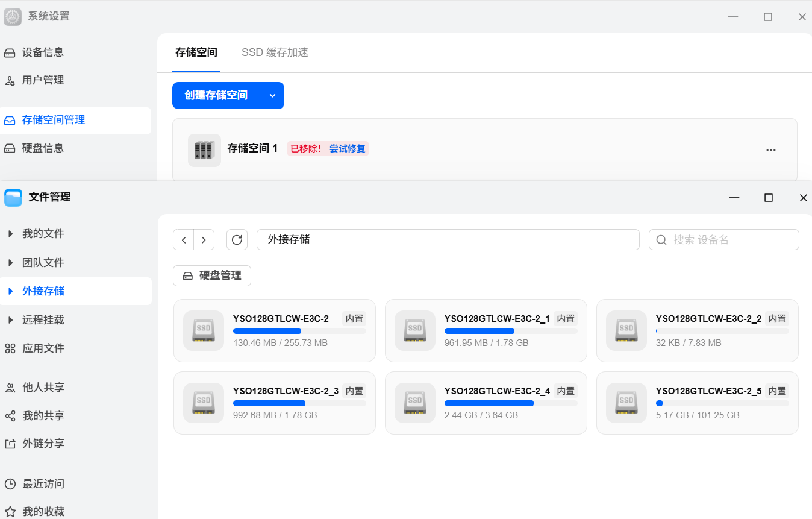Image resolution: width=812 pixels, height=519 pixels.
Task: Click the refresh icon in file manager
Action: (237, 240)
